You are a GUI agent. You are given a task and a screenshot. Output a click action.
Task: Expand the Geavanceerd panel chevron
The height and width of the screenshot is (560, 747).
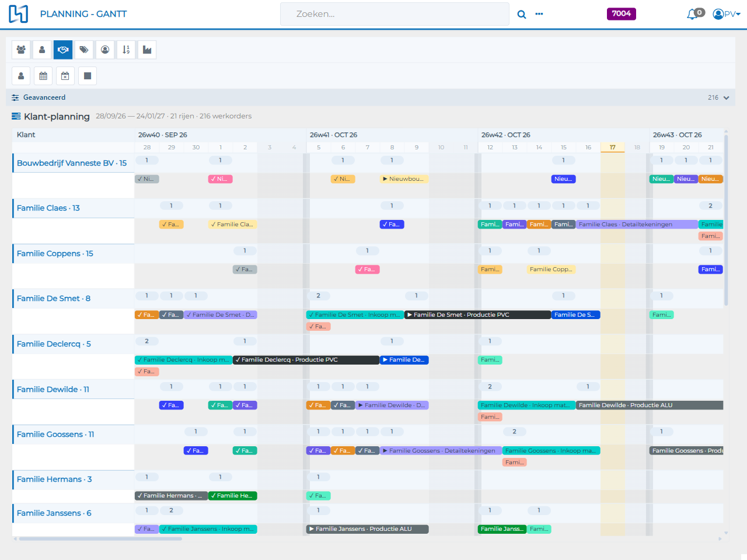point(727,97)
